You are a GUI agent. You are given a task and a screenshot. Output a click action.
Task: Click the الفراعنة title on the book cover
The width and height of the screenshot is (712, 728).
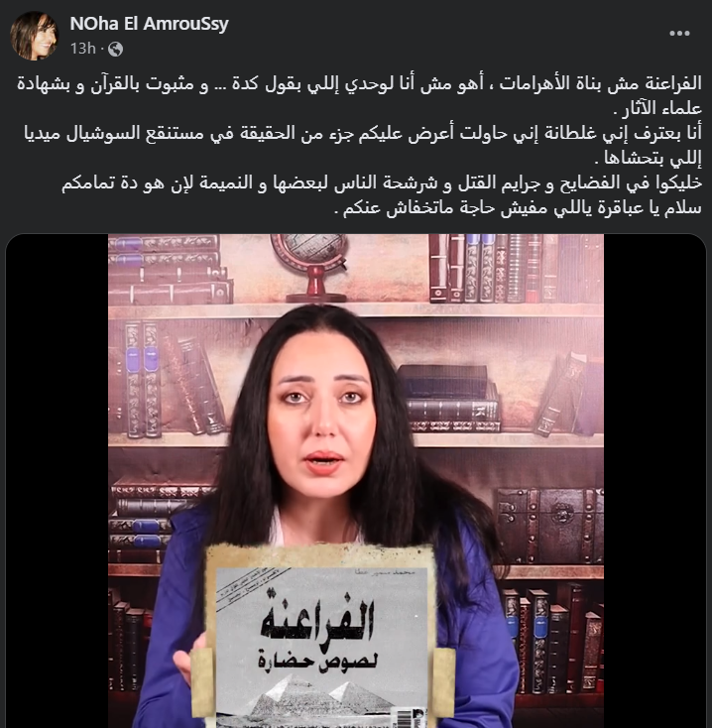pyautogui.click(x=317, y=620)
